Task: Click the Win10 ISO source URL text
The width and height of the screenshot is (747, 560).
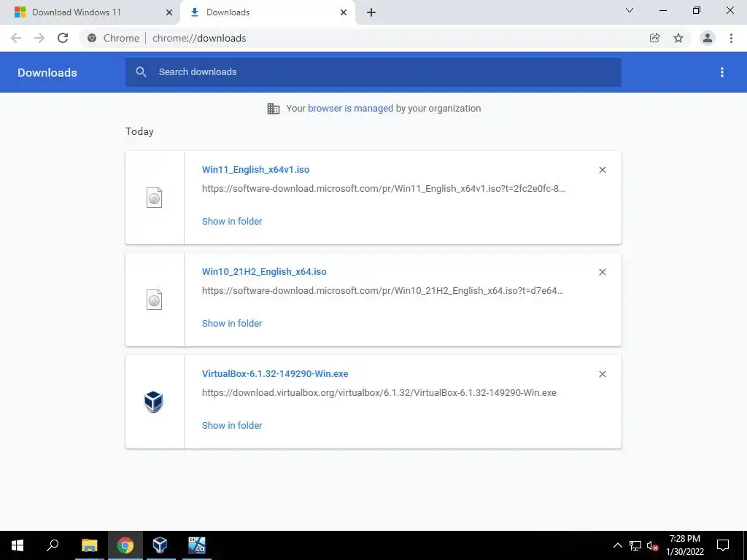Action: point(382,290)
